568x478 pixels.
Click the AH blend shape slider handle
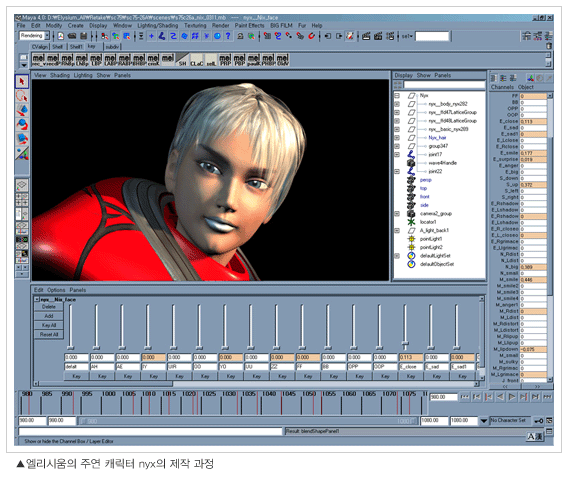point(96,348)
